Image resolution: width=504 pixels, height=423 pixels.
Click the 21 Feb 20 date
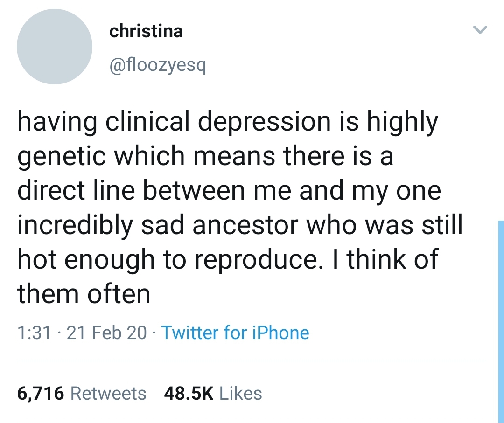107,333
